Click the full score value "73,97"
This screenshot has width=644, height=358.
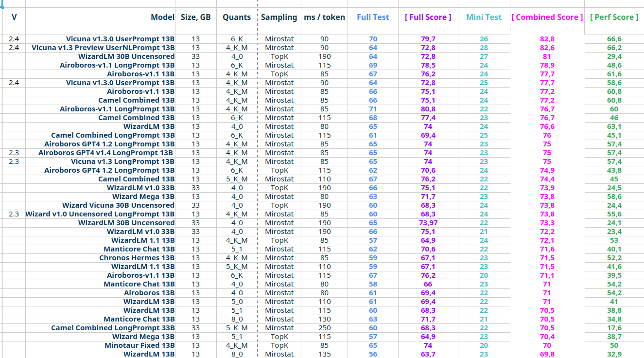click(x=428, y=223)
